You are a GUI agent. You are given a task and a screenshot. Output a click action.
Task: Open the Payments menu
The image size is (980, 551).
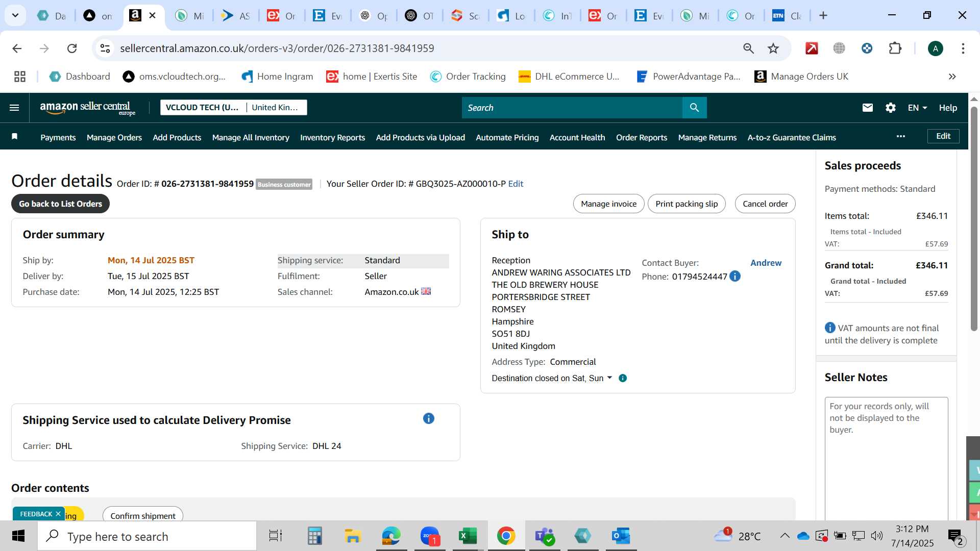58,137
